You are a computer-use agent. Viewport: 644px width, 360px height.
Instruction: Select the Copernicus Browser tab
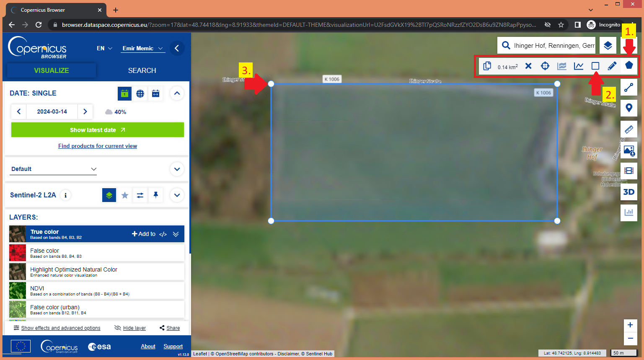click(56, 10)
